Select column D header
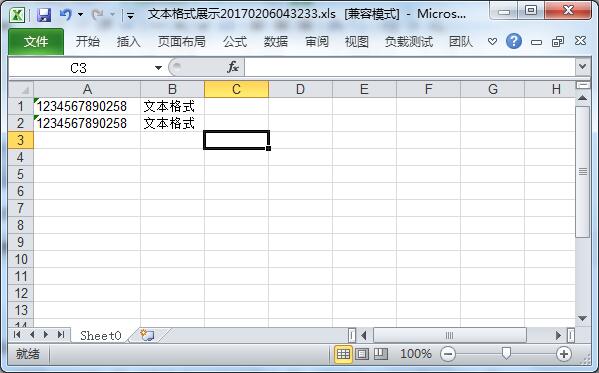The width and height of the screenshot is (599, 373). click(300, 89)
